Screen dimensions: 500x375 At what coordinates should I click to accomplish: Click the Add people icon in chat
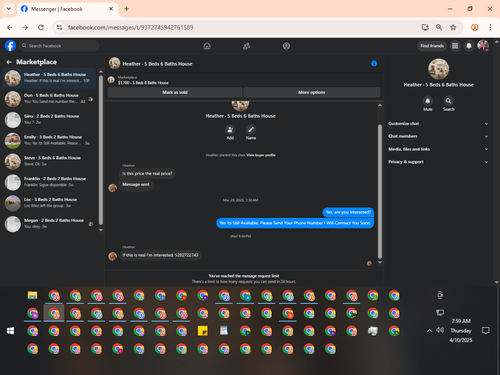pos(230,129)
